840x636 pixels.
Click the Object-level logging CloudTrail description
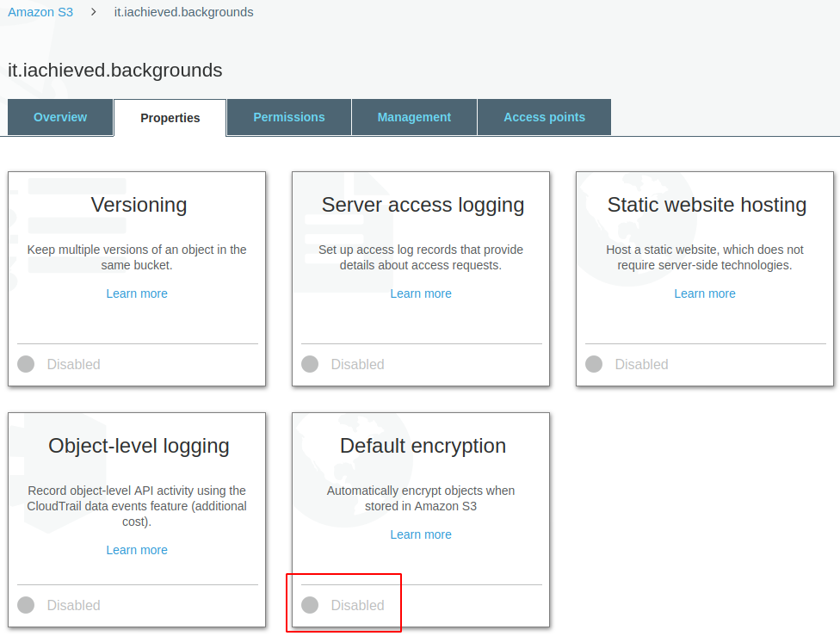click(x=137, y=506)
